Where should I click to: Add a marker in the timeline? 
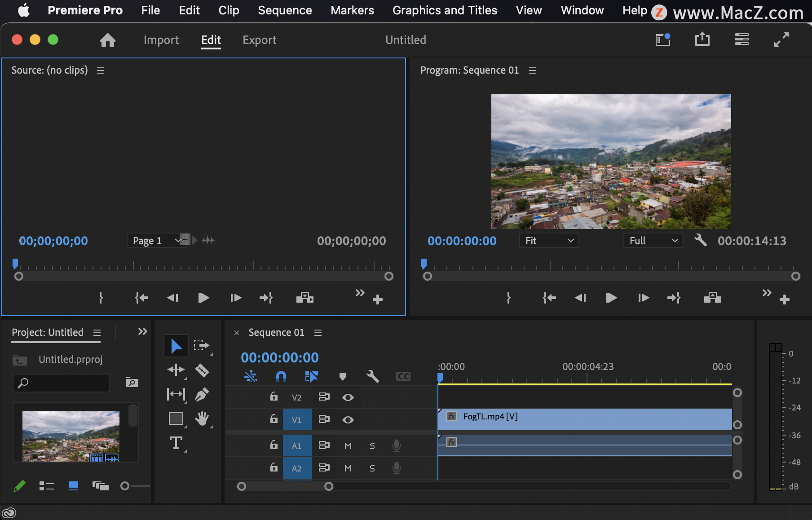(x=343, y=376)
